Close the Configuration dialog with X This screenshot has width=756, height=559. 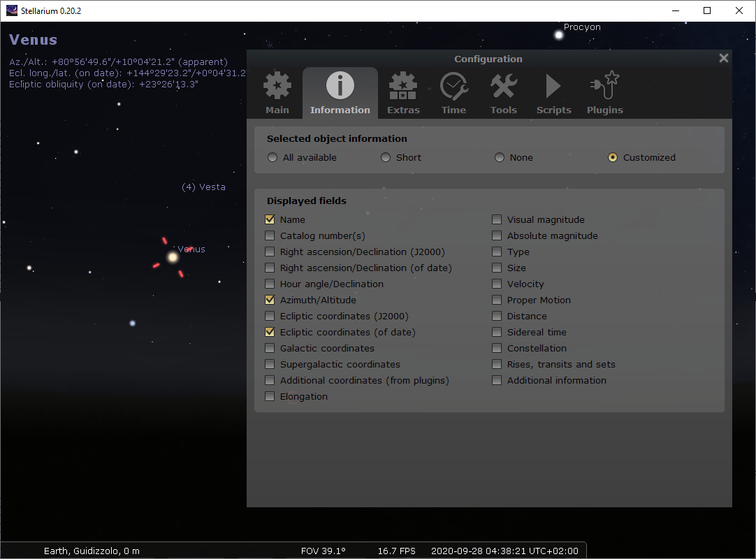coord(724,59)
